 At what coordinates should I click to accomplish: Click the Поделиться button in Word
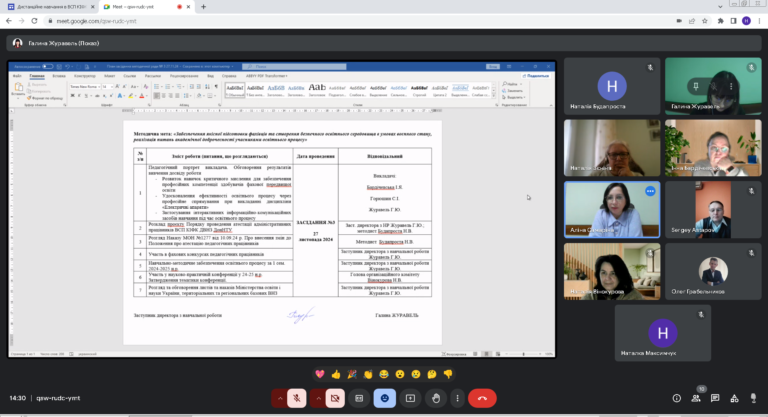point(536,76)
